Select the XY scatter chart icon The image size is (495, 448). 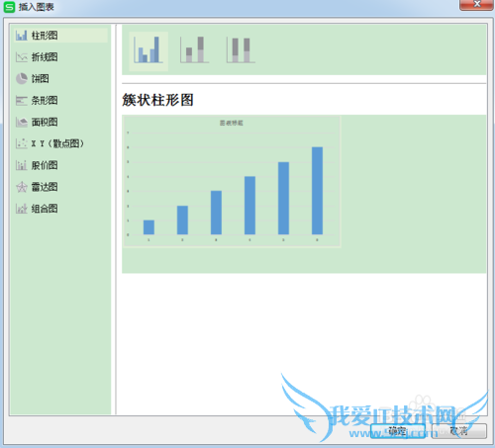point(22,143)
